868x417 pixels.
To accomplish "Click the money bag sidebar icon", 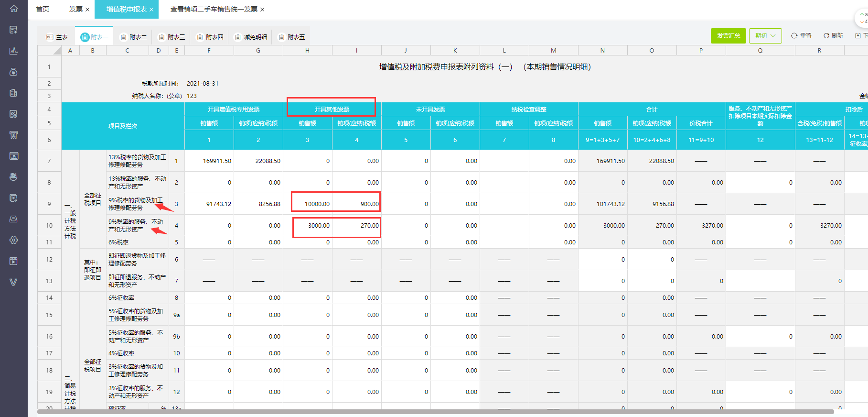I will pyautogui.click(x=13, y=72).
